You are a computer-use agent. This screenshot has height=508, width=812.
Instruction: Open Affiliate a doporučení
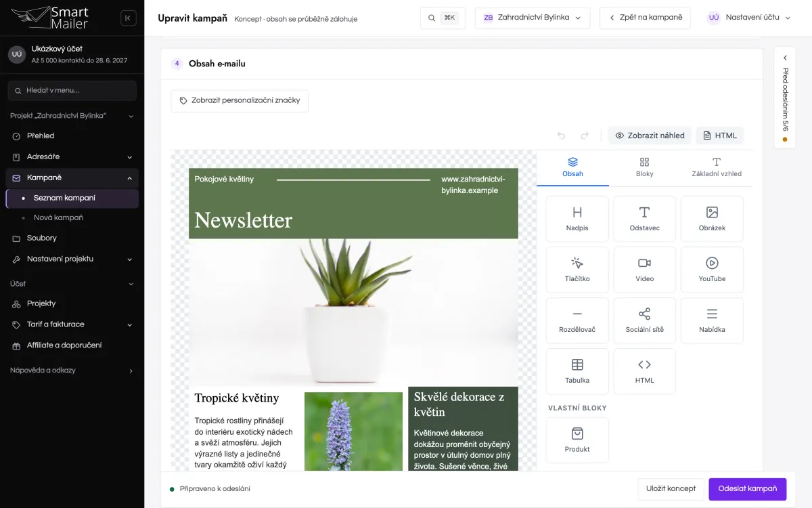[72, 345]
